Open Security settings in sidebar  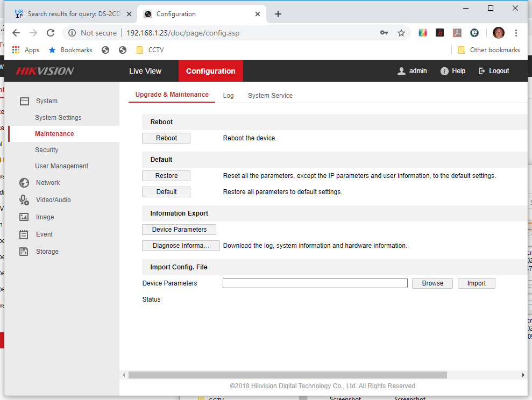pyautogui.click(x=46, y=150)
